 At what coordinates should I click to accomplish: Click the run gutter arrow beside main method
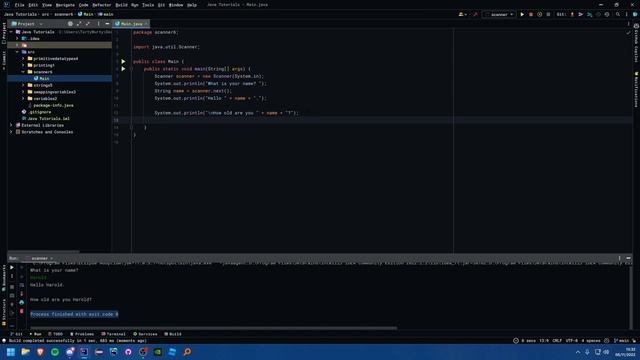123,69
